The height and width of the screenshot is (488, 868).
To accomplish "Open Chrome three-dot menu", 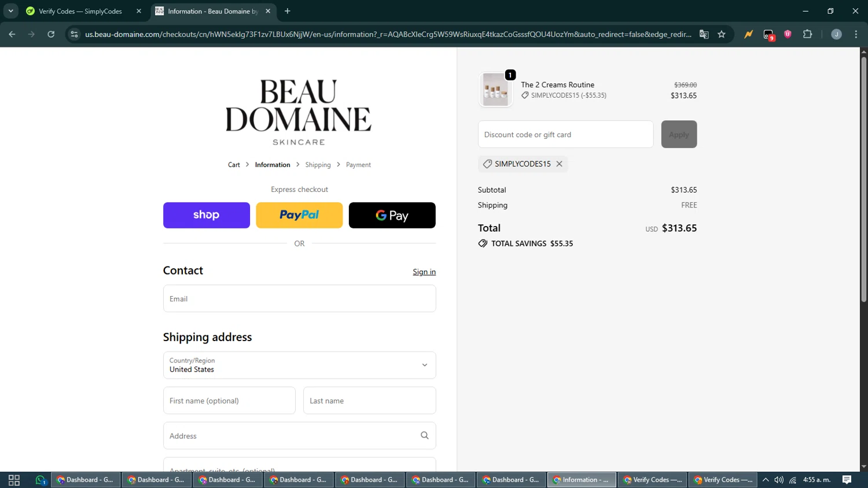I will point(856,35).
